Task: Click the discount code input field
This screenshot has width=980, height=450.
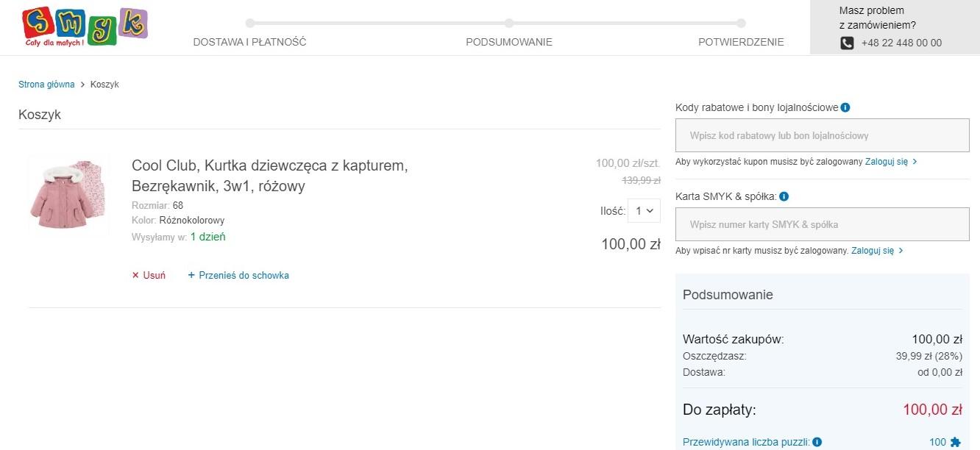Action: point(823,135)
